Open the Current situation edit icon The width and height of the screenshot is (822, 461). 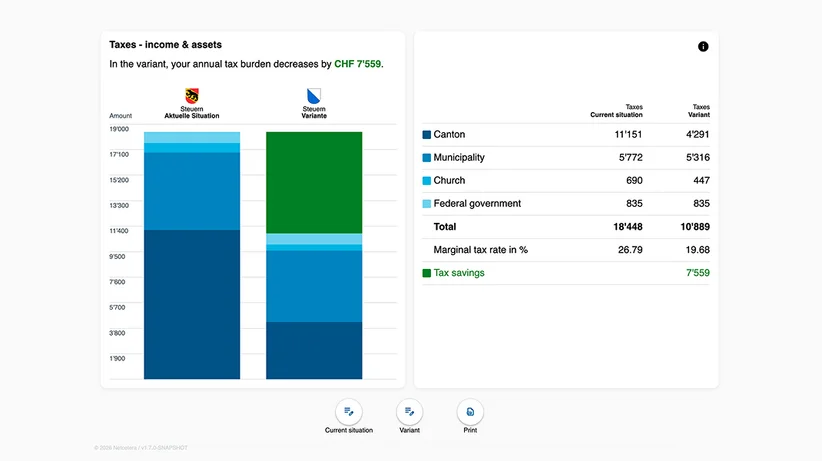pyautogui.click(x=349, y=412)
